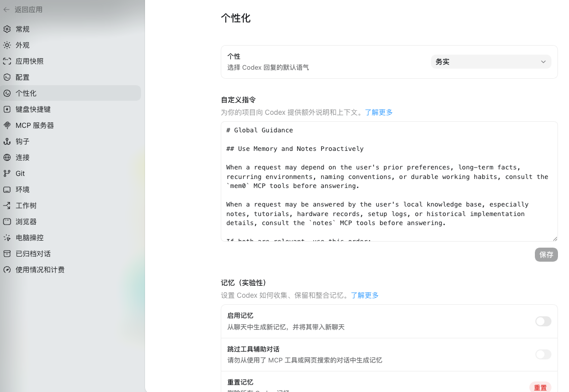This screenshot has height=392, width=569.
Task: Click inside the custom instructions text area
Action: pyautogui.click(x=389, y=181)
